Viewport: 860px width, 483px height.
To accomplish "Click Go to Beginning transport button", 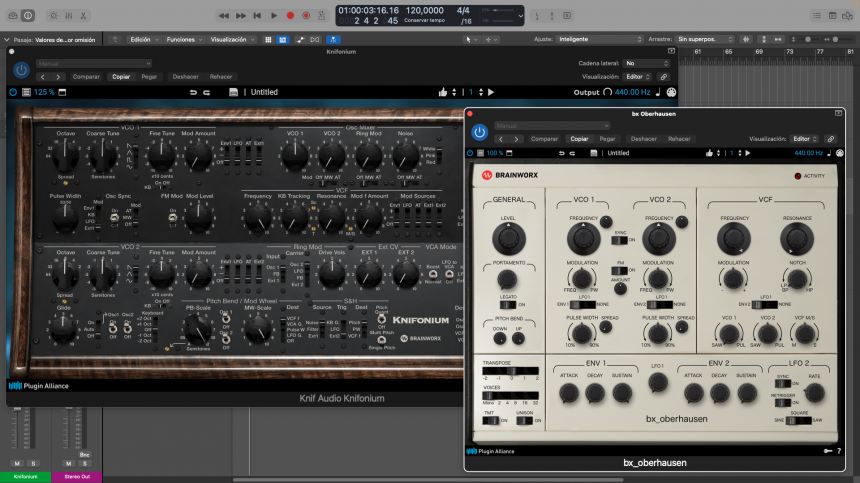I will tap(257, 16).
